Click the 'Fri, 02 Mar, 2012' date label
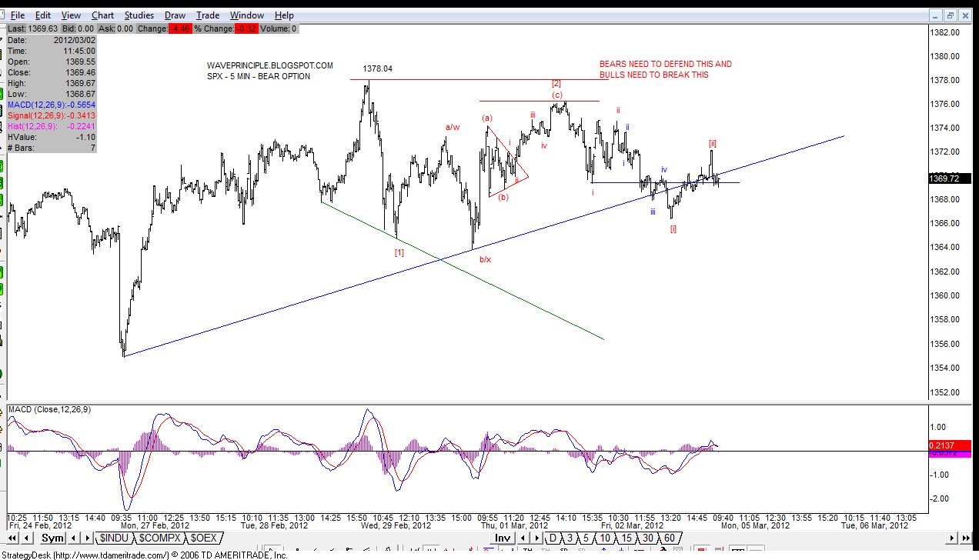This screenshot has height=560, width=979. point(632,526)
